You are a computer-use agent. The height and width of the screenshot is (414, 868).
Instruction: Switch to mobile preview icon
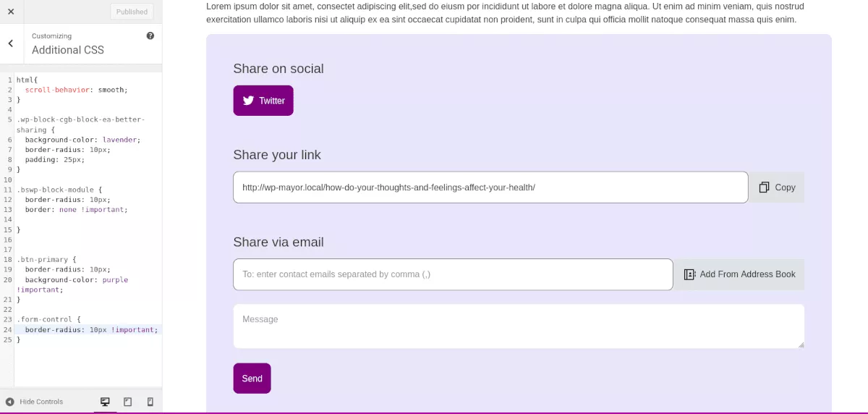(x=150, y=402)
